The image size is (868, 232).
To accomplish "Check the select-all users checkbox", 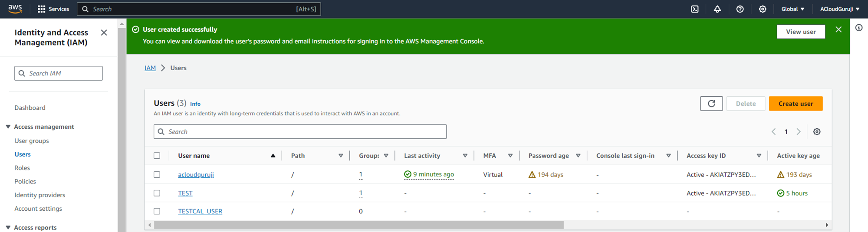I will pos(157,156).
